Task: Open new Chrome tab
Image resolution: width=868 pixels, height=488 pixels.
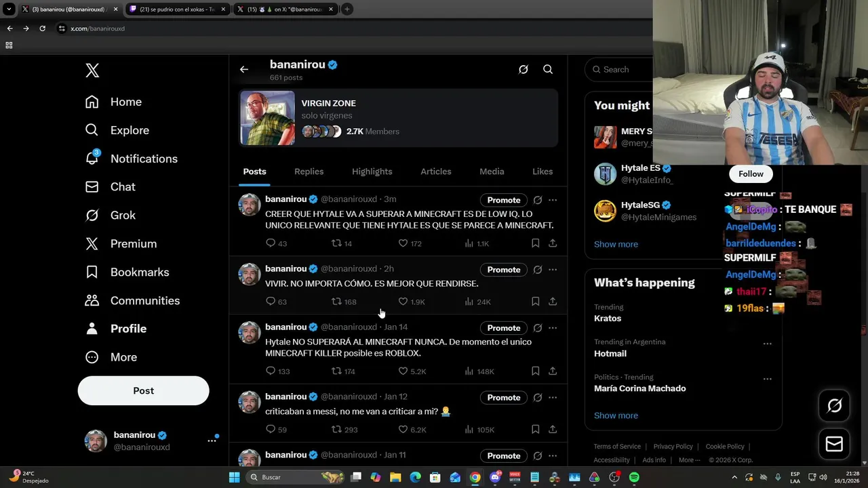Action: point(347,9)
